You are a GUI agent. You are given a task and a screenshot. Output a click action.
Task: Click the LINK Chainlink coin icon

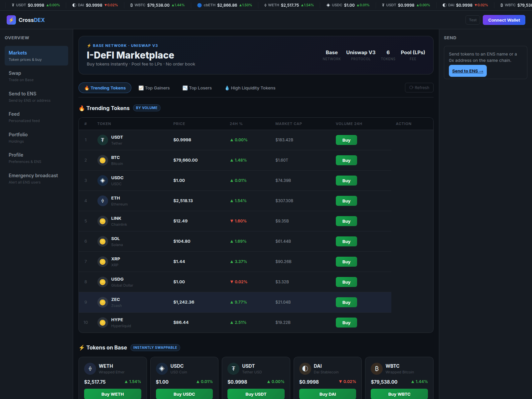pyautogui.click(x=103, y=221)
